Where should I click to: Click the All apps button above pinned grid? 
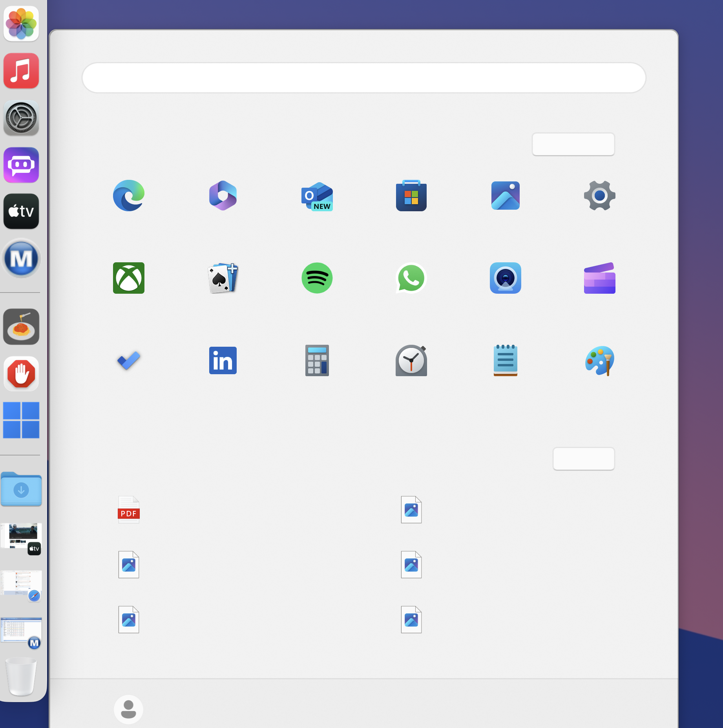573,144
